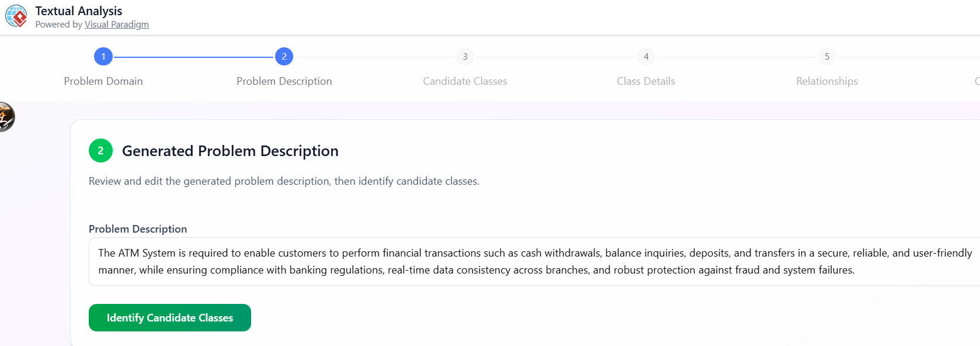Click the Generated Problem Description heading
This screenshot has width=980, height=346.
point(230,151)
